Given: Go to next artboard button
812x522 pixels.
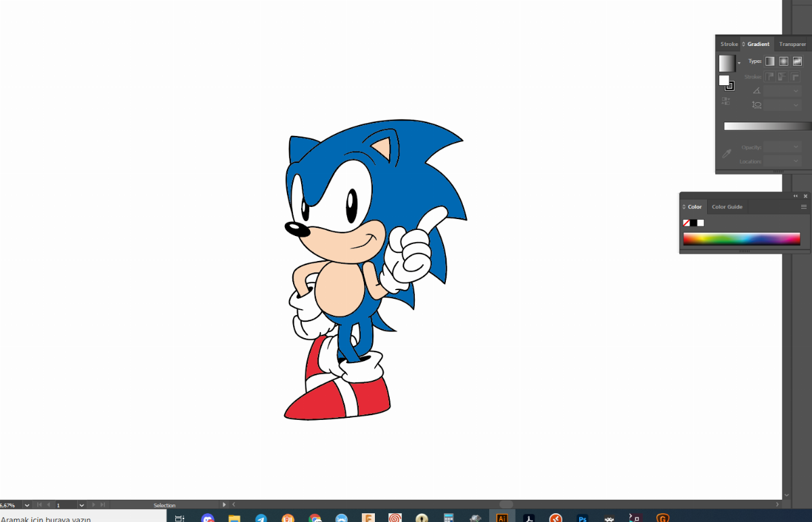Looking at the screenshot, I should click(93, 505).
